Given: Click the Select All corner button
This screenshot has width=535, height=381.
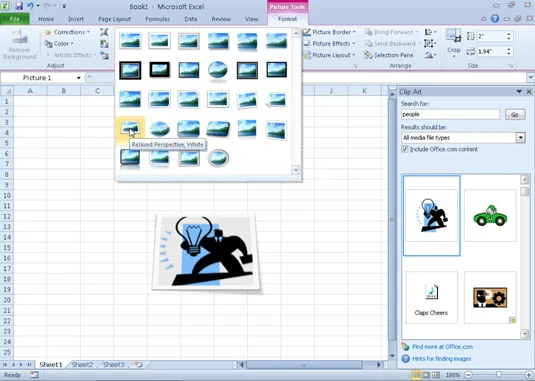Looking at the screenshot, I should (x=7, y=91).
